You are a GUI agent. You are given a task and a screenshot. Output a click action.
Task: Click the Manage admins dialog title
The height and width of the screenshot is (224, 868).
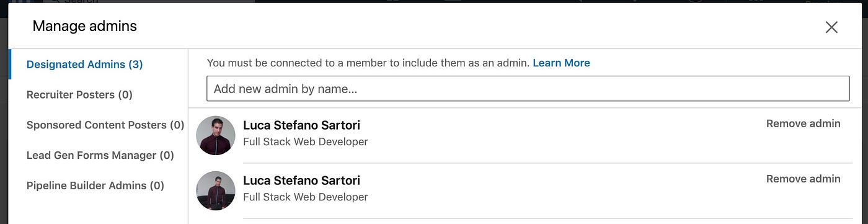click(85, 26)
